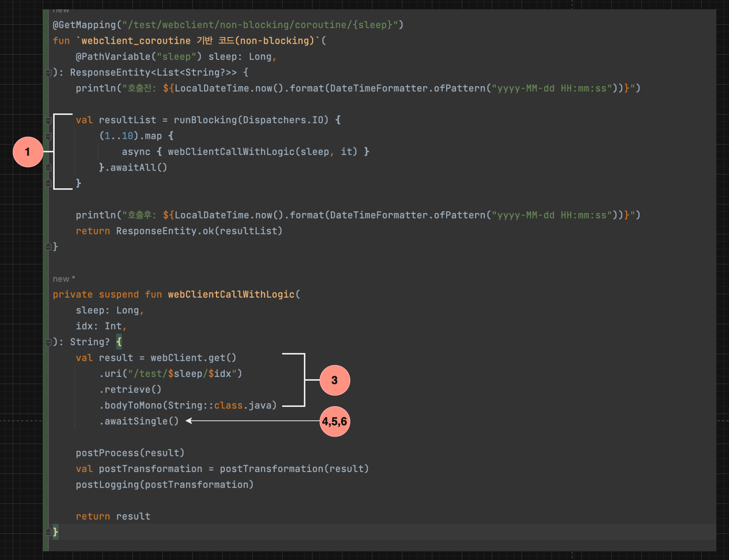This screenshot has width=729, height=560.
Task: Click the arrowhead pointing at awaitSingle()
Action: [x=189, y=421]
